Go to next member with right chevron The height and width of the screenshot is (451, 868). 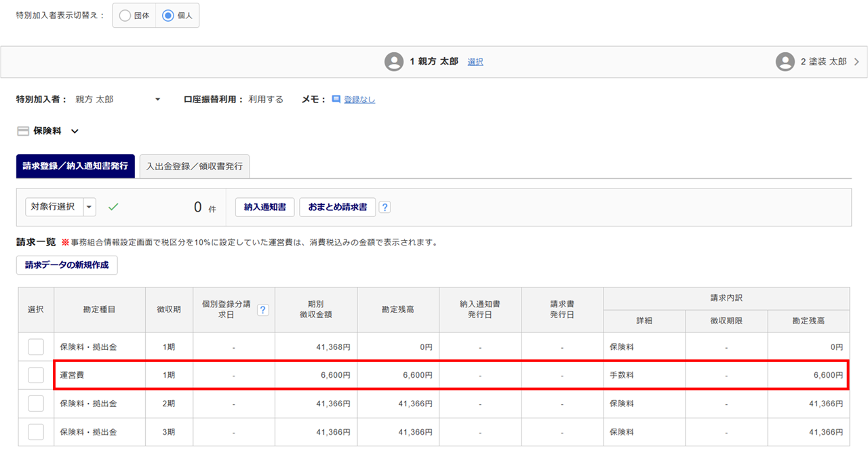pyautogui.click(x=856, y=62)
